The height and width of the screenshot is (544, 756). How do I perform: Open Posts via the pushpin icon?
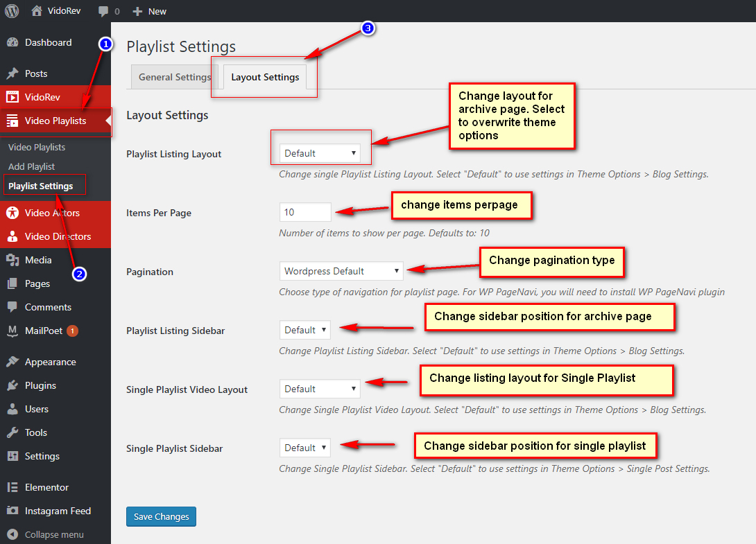tap(12, 73)
